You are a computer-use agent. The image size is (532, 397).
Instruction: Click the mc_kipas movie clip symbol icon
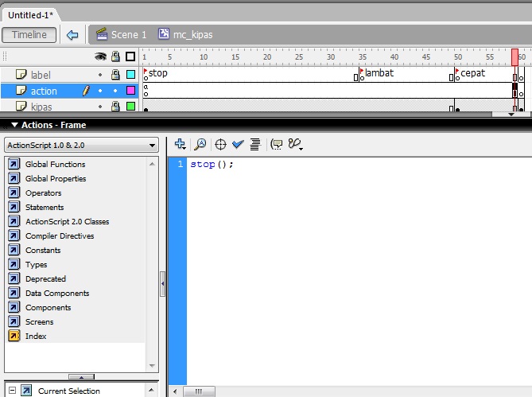point(164,33)
